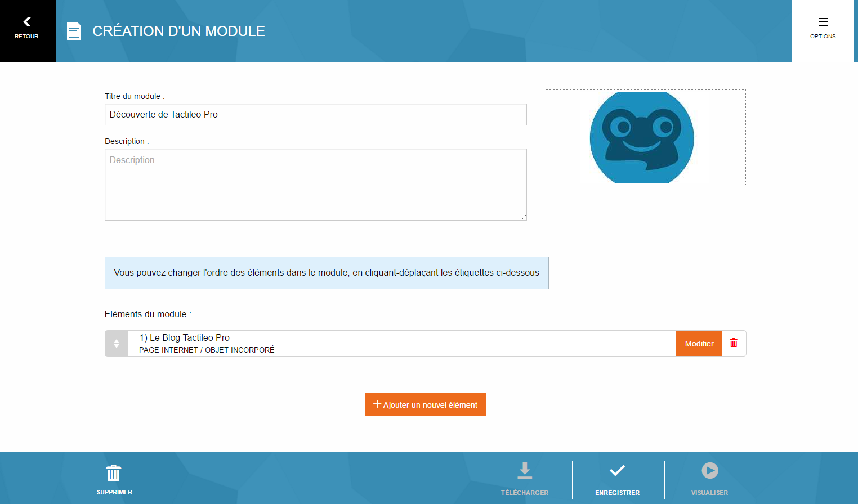858x504 pixels.
Task: Click the Modifier button for element 1
Action: (699, 343)
